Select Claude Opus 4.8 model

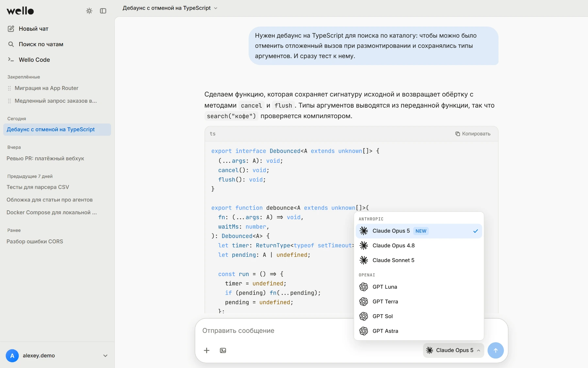click(x=419, y=246)
